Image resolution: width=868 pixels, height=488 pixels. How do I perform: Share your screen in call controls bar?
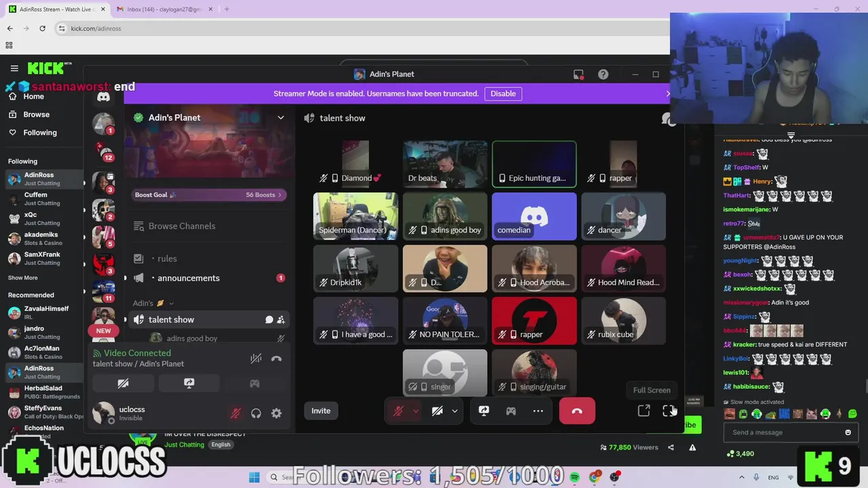coord(484,411)
